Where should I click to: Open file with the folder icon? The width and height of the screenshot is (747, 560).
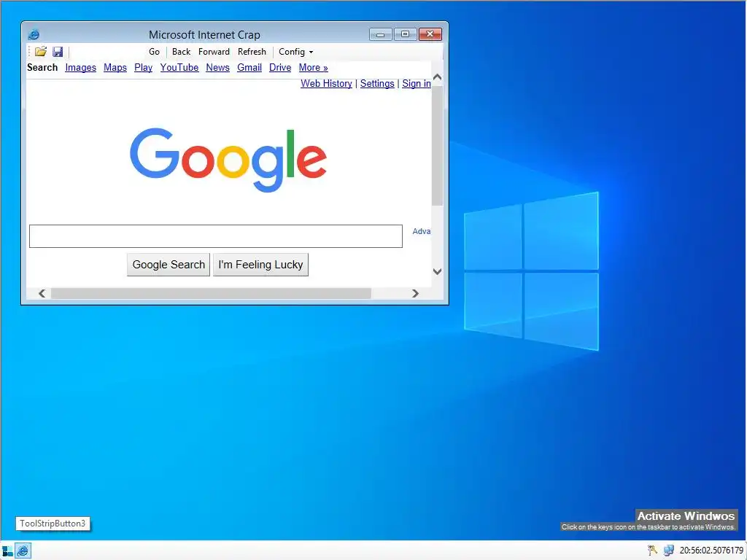pos(41,52)
